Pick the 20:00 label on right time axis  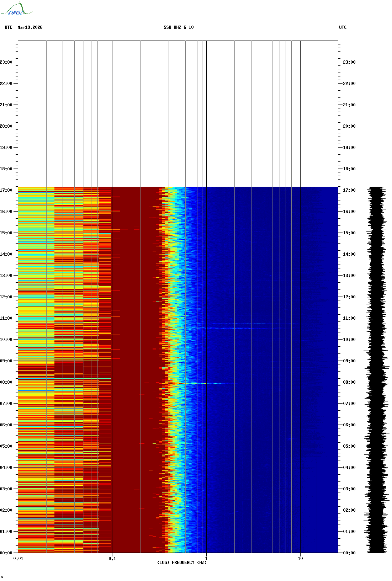(x=349, y=126)
